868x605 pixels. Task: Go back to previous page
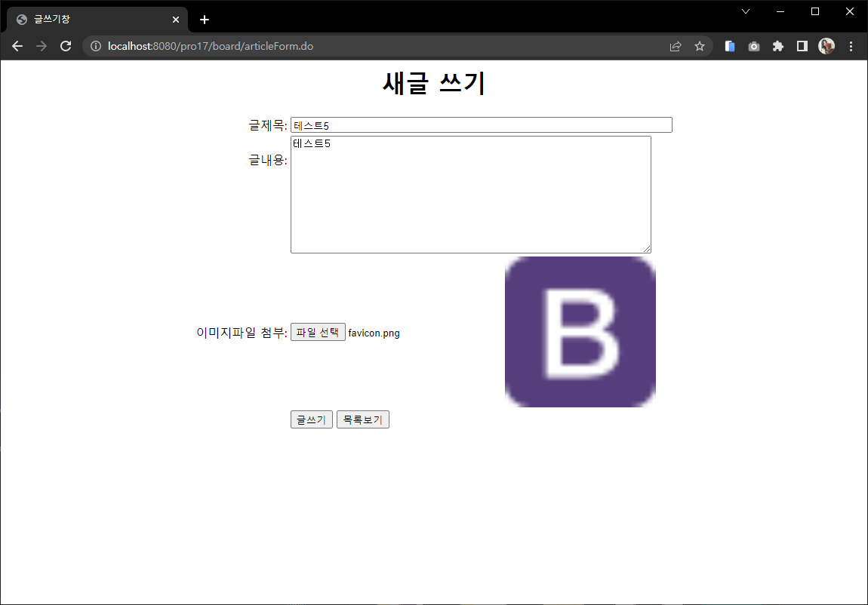[17, 47]
